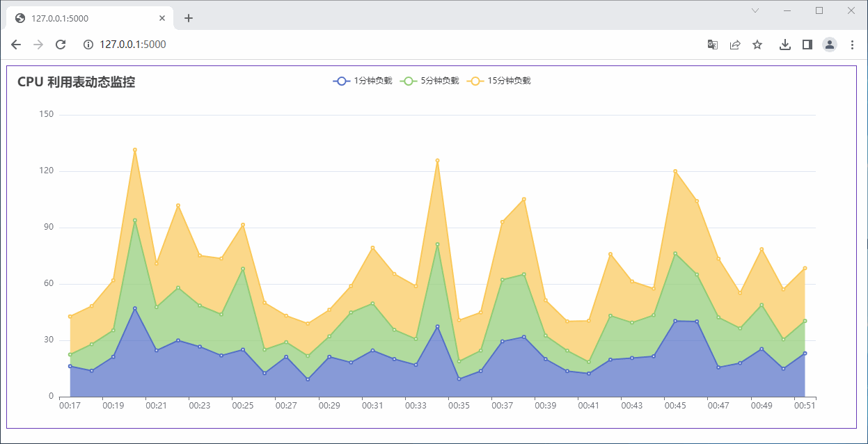The height and width of the screenshot is (444, 868).
Task: Click the share page icon
Action: [x=734, y=45]
